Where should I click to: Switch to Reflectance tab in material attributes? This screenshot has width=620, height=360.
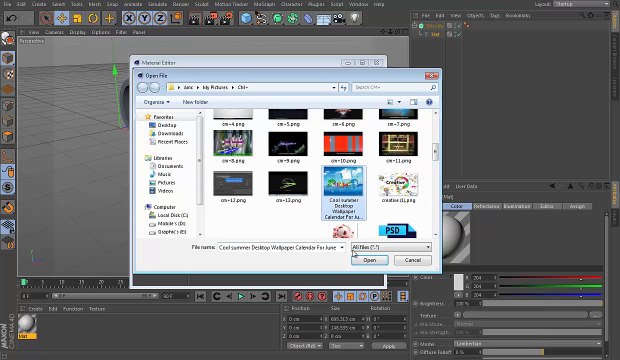pos(487,206)
